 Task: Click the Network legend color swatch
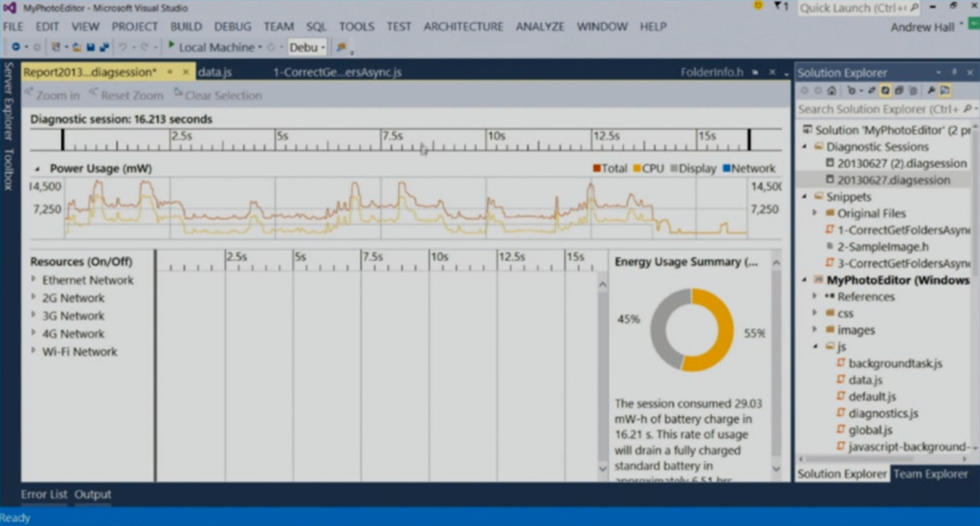click(x=726, y=168)
